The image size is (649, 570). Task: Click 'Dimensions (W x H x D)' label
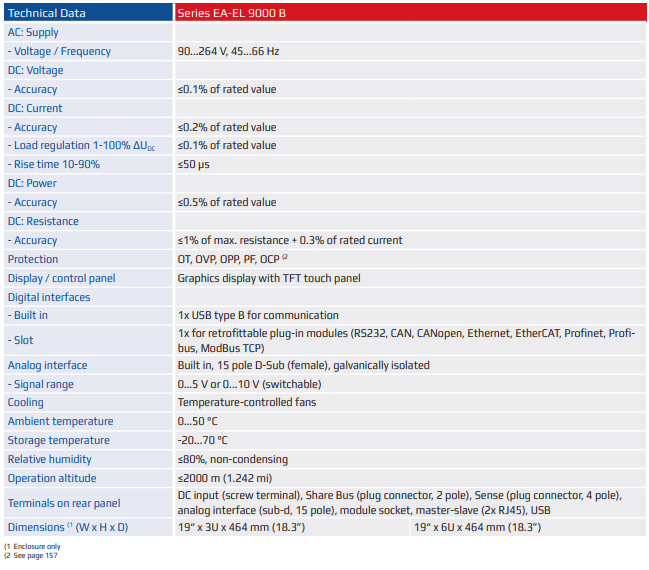(x=68, y=527)
